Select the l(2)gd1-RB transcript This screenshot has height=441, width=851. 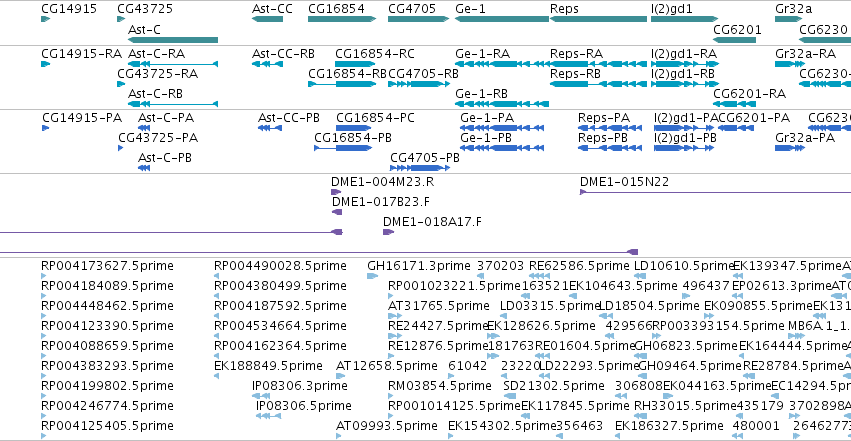tap(684, 84)
